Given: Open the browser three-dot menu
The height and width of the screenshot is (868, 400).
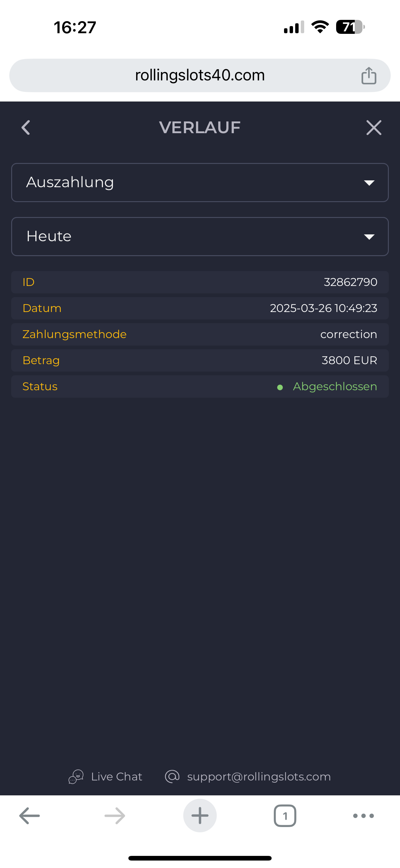Looking at the screenshot, I should click(363, 816).
